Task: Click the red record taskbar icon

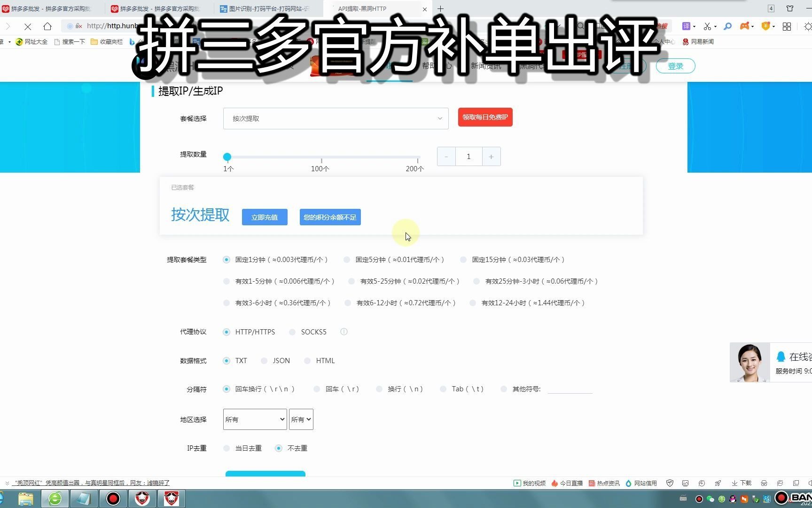Action: (113, 499)
